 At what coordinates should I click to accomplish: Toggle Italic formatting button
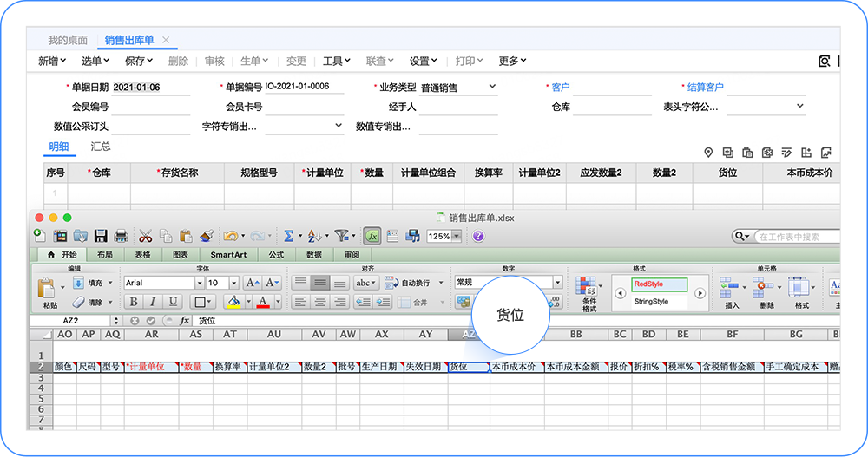(x=154, y=302)
